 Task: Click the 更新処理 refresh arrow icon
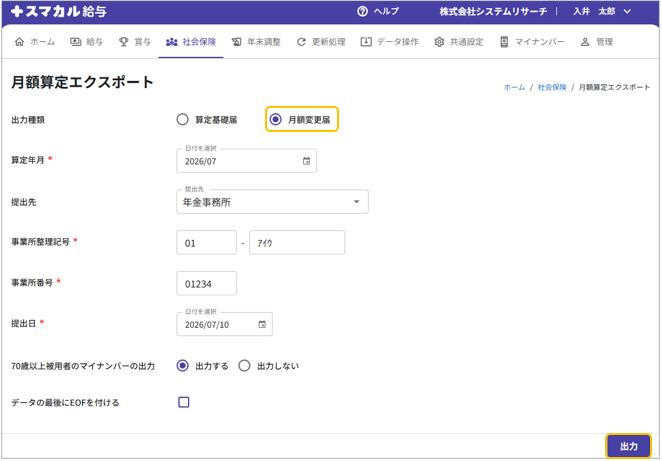(301, 42)
